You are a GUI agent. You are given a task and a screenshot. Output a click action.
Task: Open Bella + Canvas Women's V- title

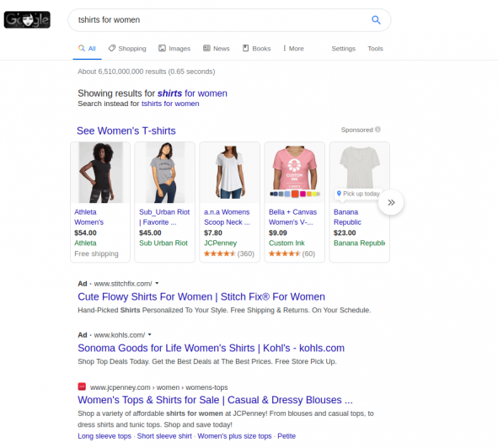(292, 217)
